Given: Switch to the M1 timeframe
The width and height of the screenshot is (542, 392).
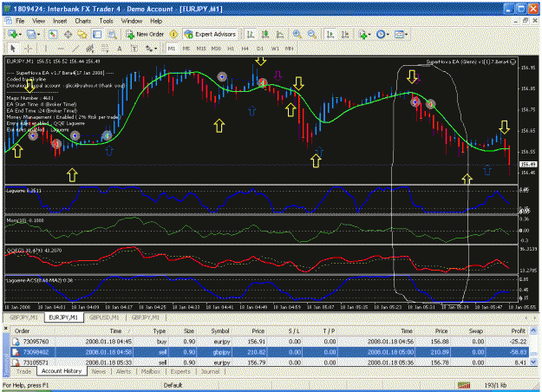Looking at the screenshot, I should (x=172, y=49).
